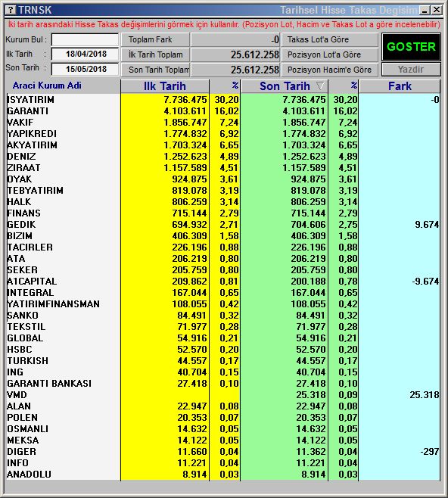Select Pozisyon Hacim'e Göre view mode
448x498 pixels.
330,70
